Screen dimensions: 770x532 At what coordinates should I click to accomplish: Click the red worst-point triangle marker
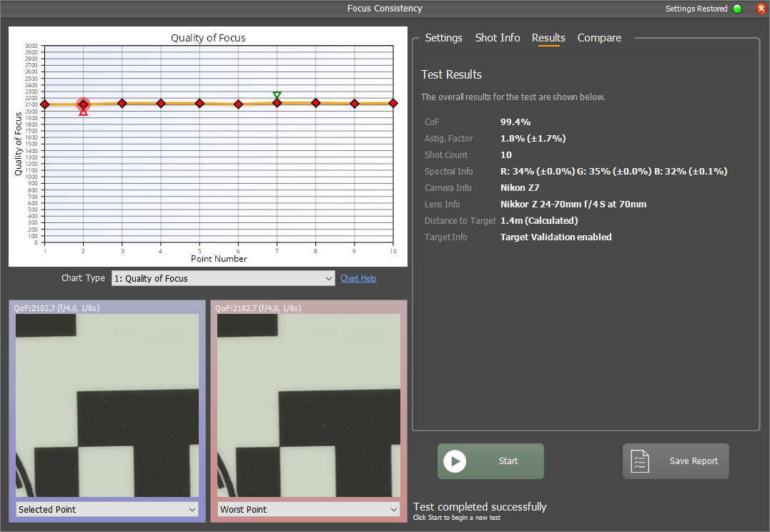(x=84, y=112)
